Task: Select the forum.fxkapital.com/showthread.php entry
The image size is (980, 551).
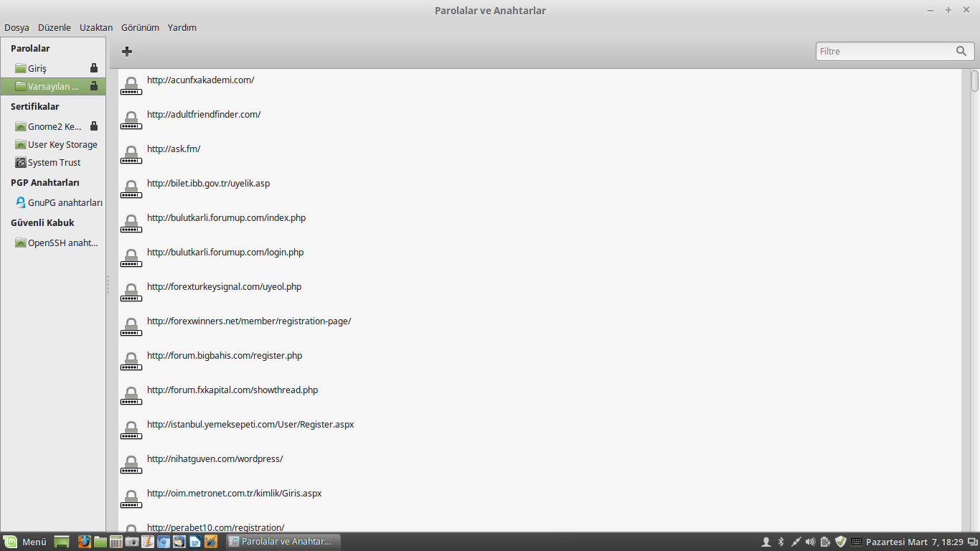Action: pyautogui.click(x=540, y=396)
